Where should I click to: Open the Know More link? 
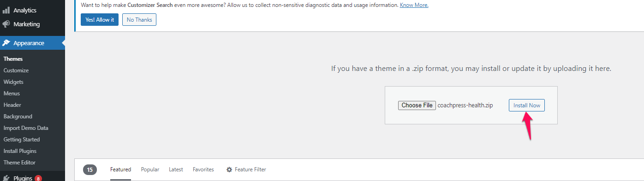coord(414,5)
